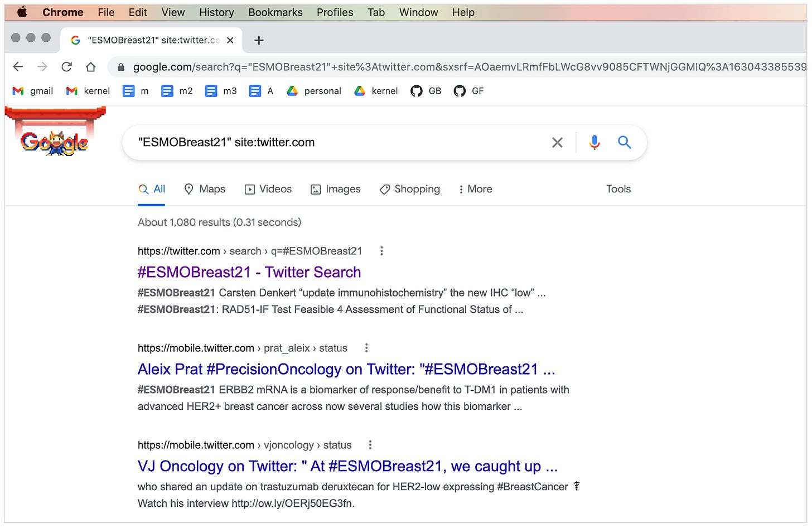Go to the home page icon
This screenshot has width=812, height=528.
point(90,67)
